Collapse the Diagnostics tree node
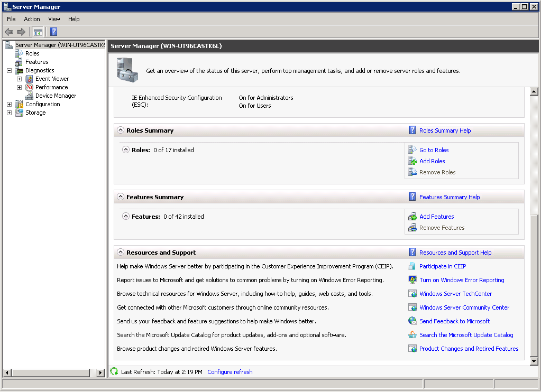This screenshot has width=541, height=392. [9, 70]
